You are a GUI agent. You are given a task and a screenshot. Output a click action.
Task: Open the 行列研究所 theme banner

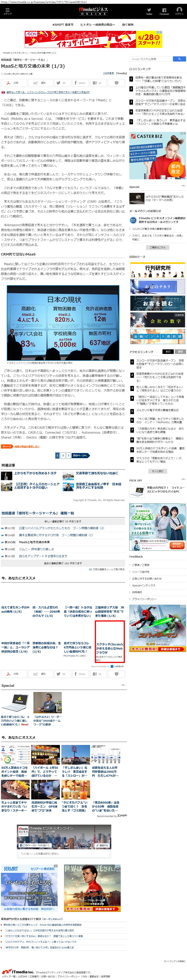[157, 270]
